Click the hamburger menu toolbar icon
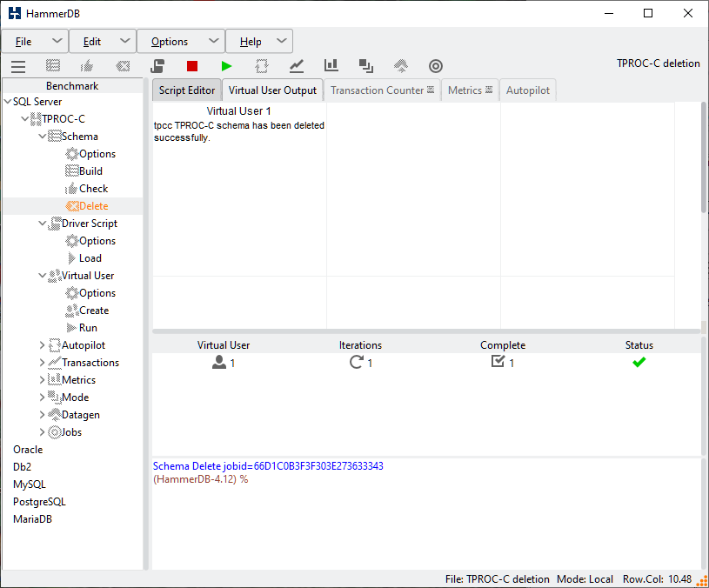709x588 pixels. click(x=18, y=66)
